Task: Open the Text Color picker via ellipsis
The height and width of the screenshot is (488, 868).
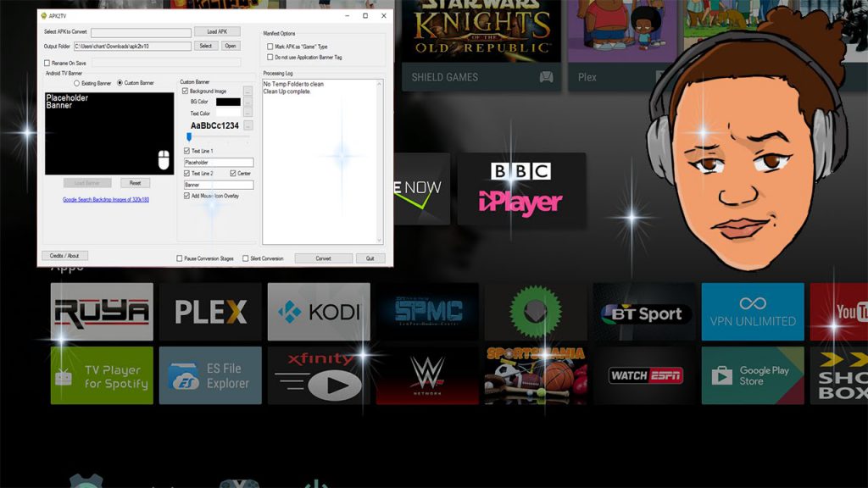Action: pos(247,114)
